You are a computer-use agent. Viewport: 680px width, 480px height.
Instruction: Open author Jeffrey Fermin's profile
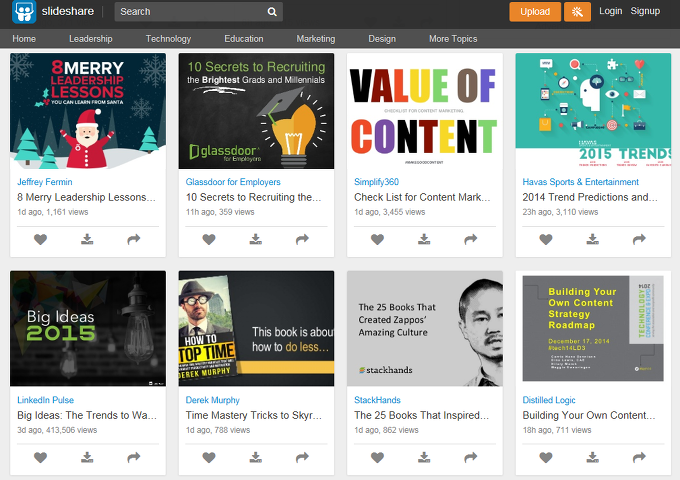[45, 182]
